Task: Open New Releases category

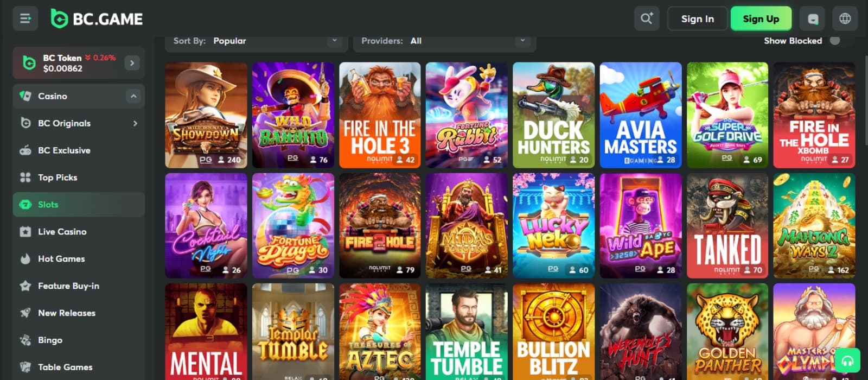Action: click(79, 313)
